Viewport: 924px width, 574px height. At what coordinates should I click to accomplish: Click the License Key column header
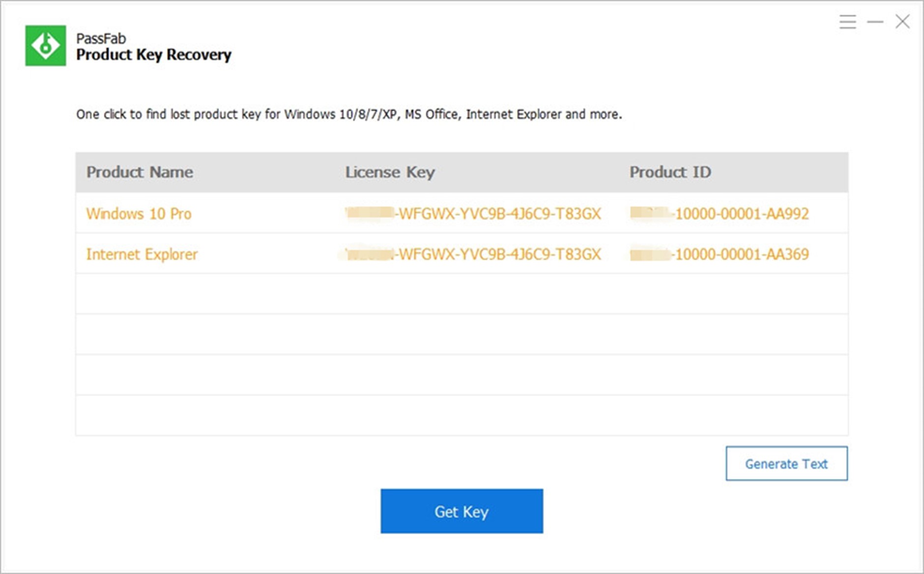click(390, 172)
